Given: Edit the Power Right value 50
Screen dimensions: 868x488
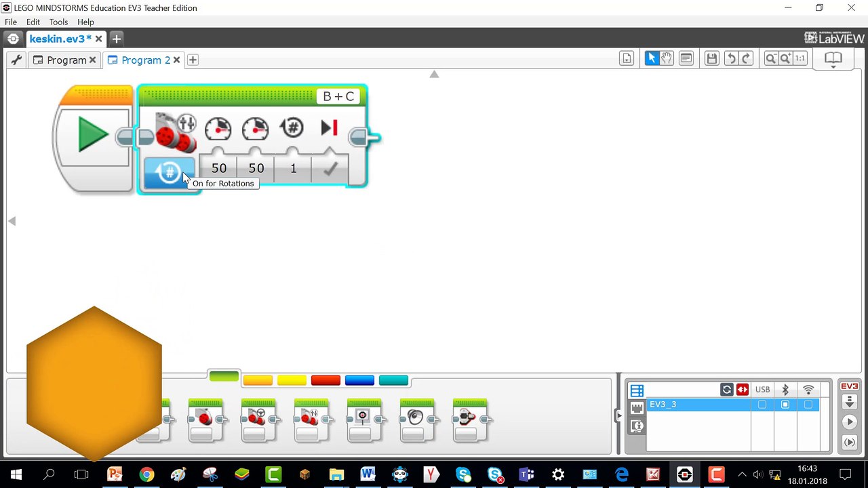Looking at the screenshot, I should [x=256, y=168].
